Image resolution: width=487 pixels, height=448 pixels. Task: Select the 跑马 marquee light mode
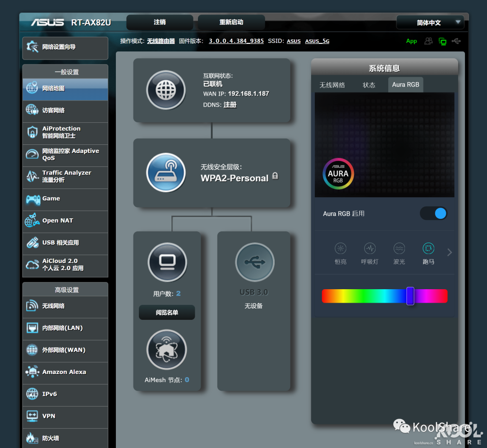tap(428, 254)
